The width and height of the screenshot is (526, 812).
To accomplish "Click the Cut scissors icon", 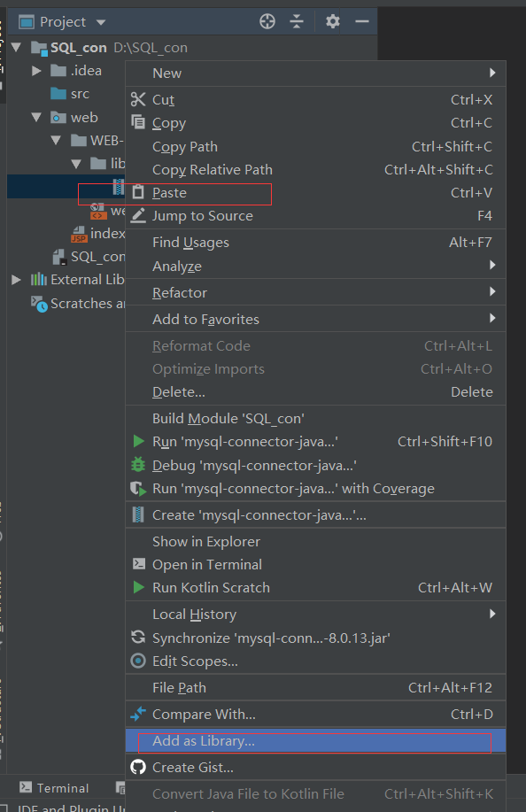I will coord(138,99).
